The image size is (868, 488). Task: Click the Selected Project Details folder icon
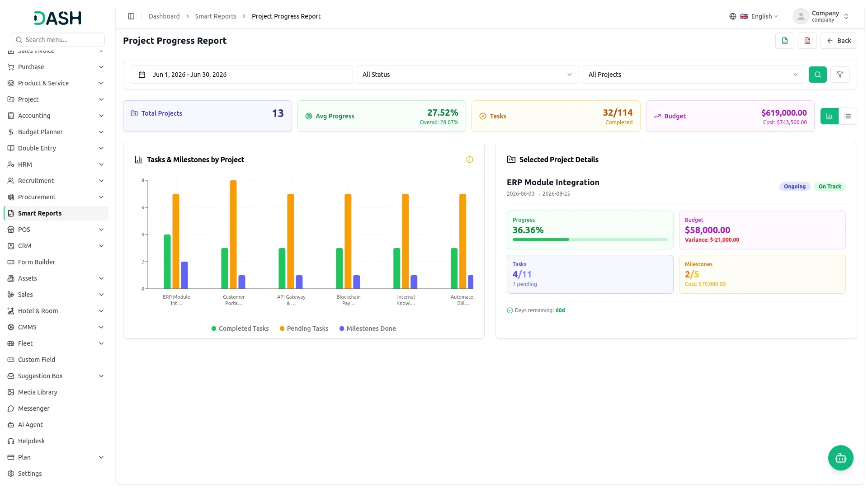511,160
